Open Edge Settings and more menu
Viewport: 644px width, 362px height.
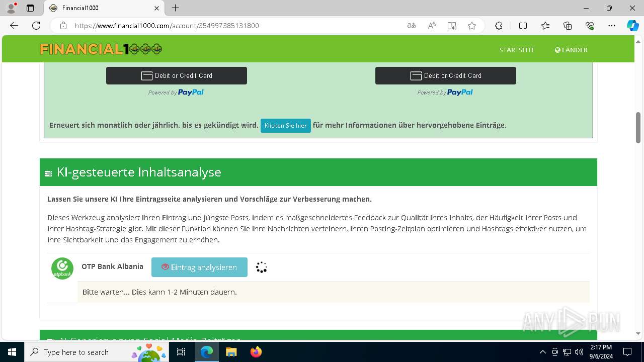point(612,26)
